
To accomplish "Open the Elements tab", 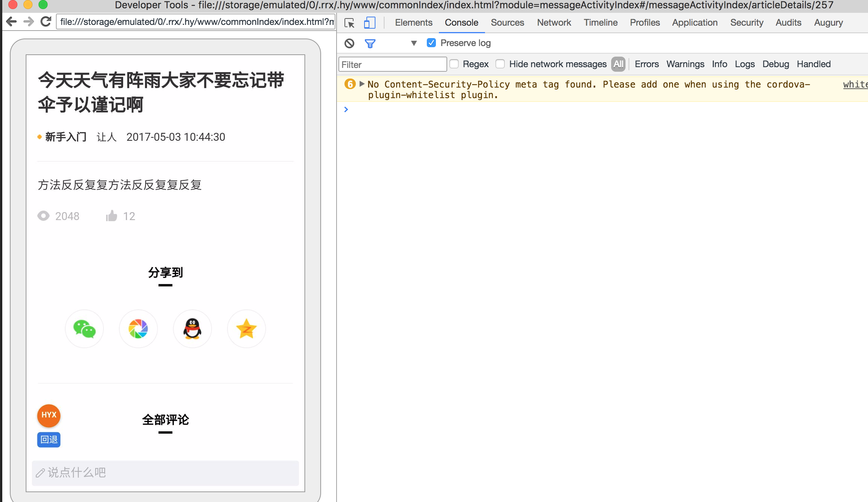I will [413, 23].
